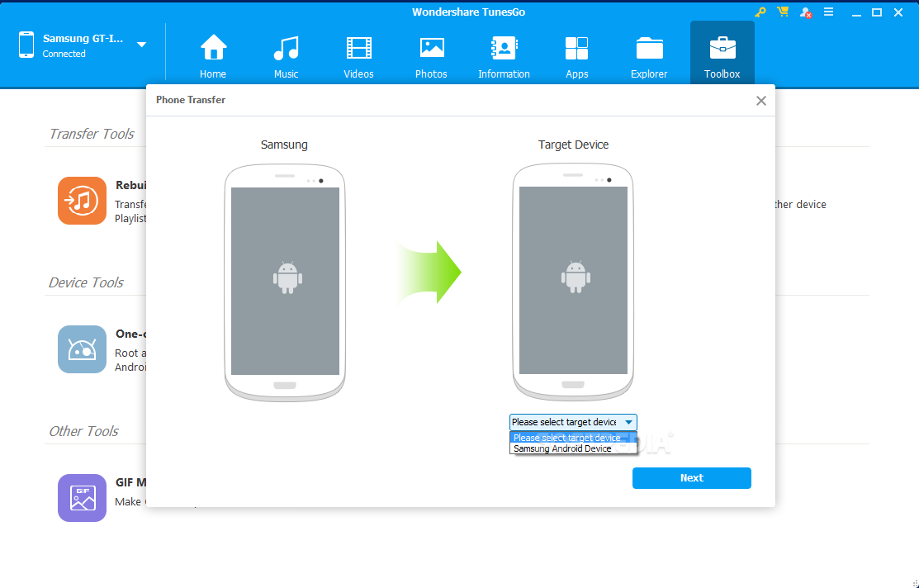This screenshot has height=588, width=919.
Task: Click the Samsung source phone image
Action: pyautogui.click(x=285, y=282)
